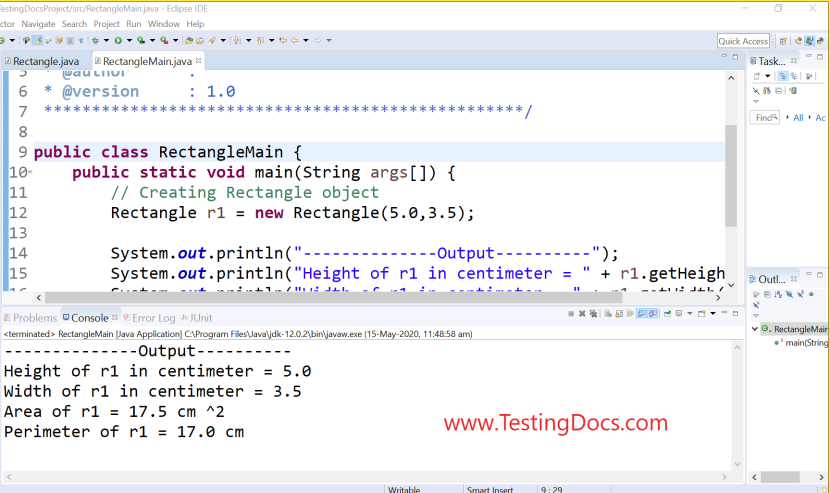Click the editor horizontal scrollbar thumb
Image resolution: width=830 pixels, height=493 pixels.
[x=333, y=298]
